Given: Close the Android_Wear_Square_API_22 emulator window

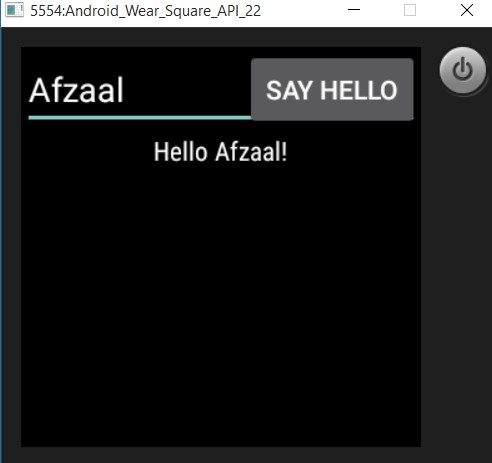Looking at the screenshot, I should pos(467,10).
